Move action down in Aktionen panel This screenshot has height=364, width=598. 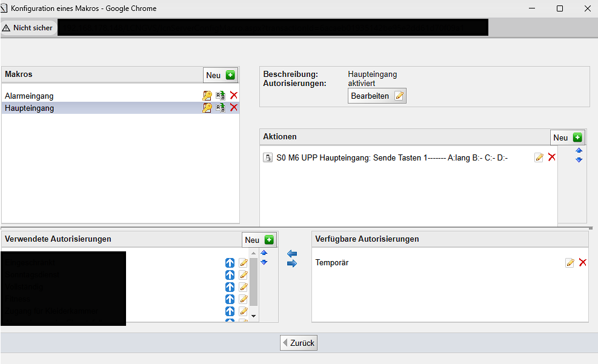579,160
